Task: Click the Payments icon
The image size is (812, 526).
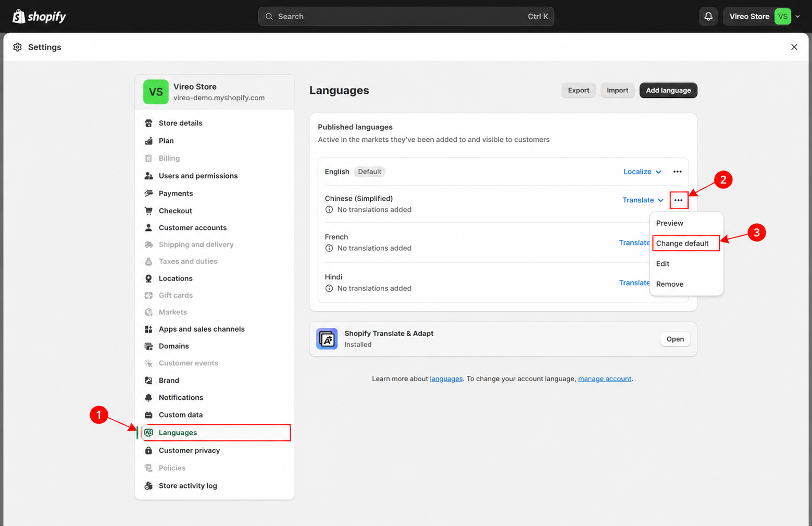Action: (148, 193)
